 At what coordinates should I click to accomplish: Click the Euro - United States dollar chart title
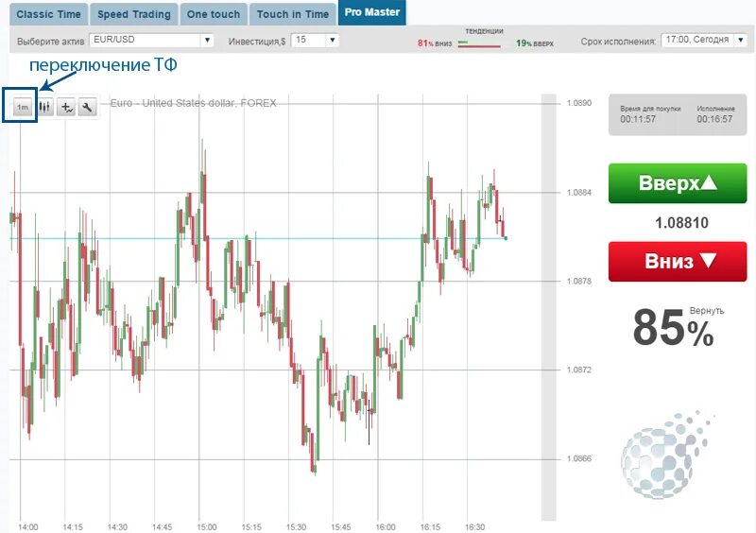click(194, 103)
